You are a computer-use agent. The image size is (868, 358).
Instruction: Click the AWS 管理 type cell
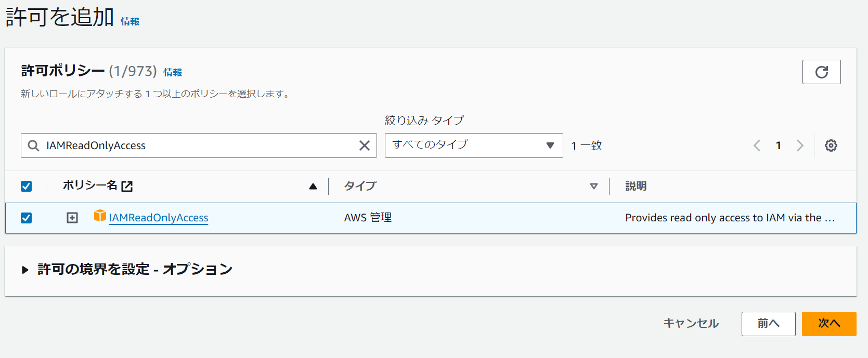click(368, 218)
